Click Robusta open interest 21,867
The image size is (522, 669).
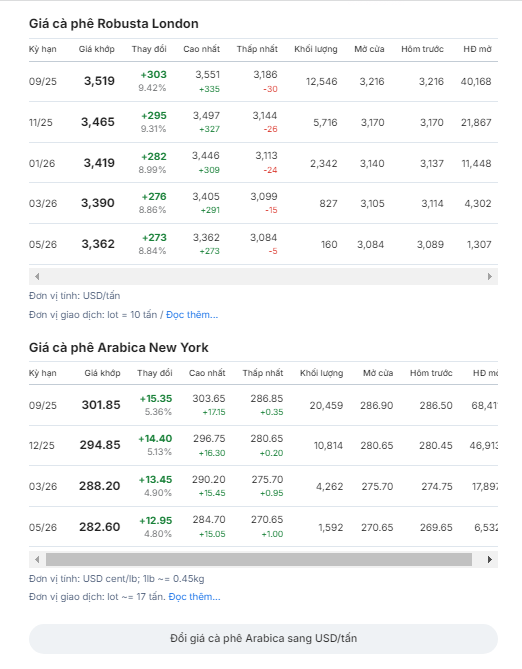[476, 122]
